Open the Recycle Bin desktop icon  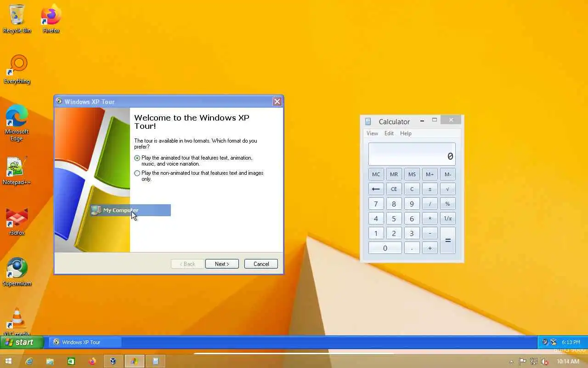coord(17,18)
